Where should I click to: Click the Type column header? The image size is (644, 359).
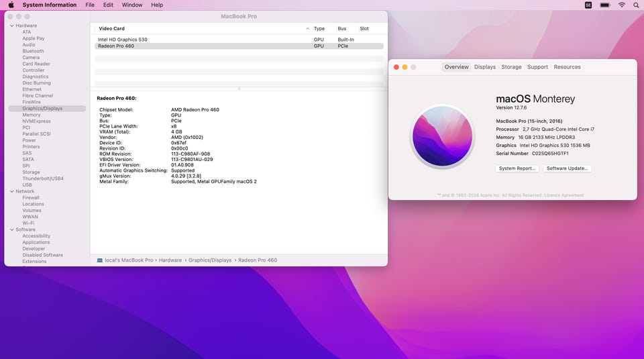(319, 28)
